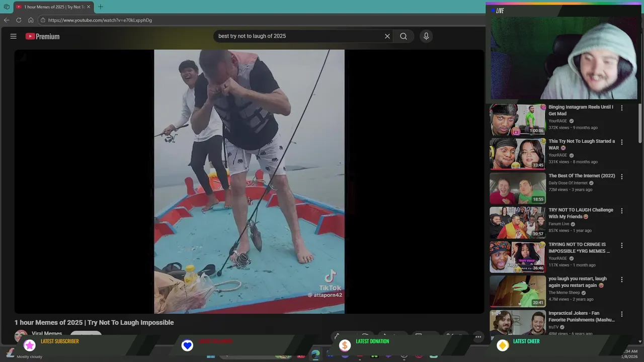
Task: Open 'Fanum Live' channel name
Action: [x=559, y=224]
